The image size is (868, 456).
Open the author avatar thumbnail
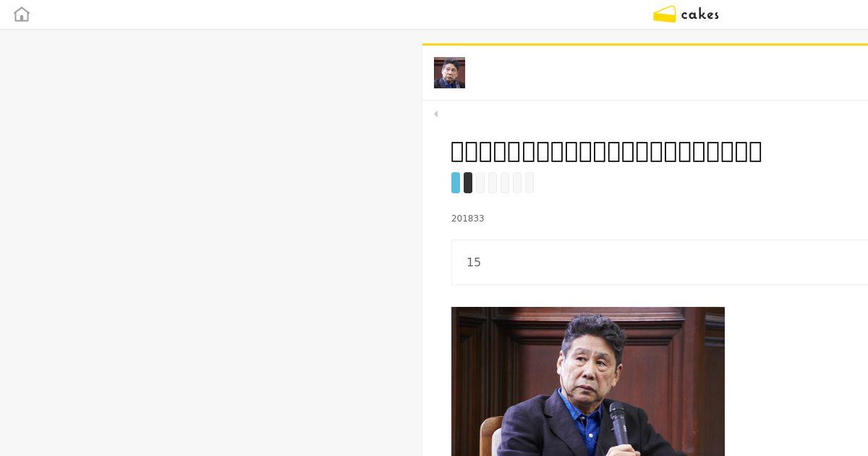449,72
